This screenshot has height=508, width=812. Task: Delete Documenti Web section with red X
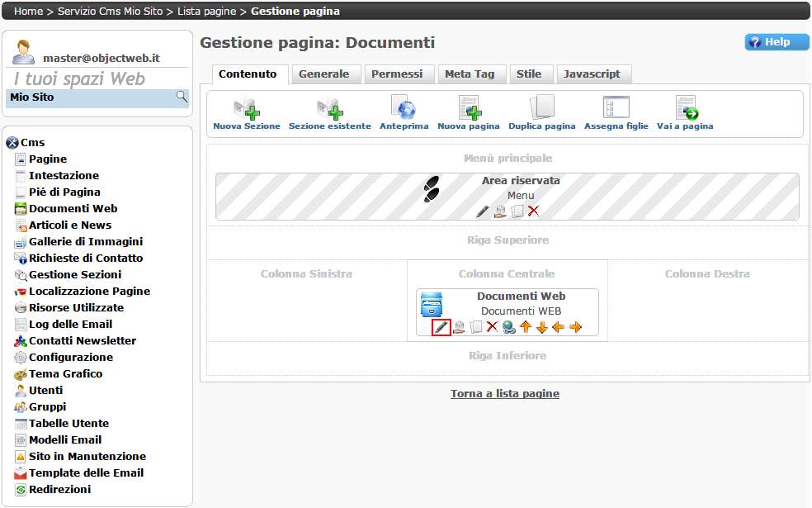[x=492, y=327]
